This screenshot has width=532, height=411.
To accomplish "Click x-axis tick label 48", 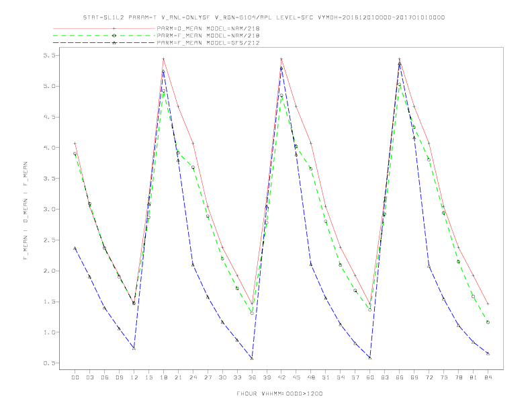I will [x=311, y=377].
